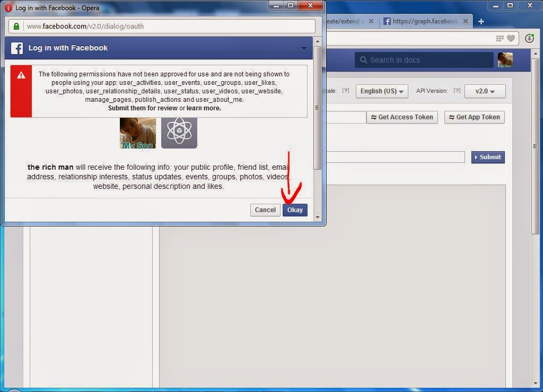Maximize the main Opera window
Image resolution: width=543 pixels, height=392 pixels.
pos(510,5)
